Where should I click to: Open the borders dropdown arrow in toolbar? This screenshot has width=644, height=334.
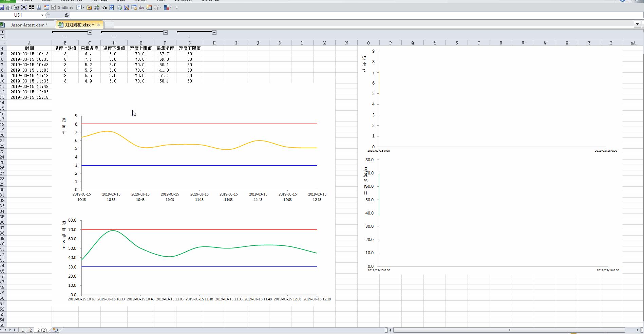(83, 7)
